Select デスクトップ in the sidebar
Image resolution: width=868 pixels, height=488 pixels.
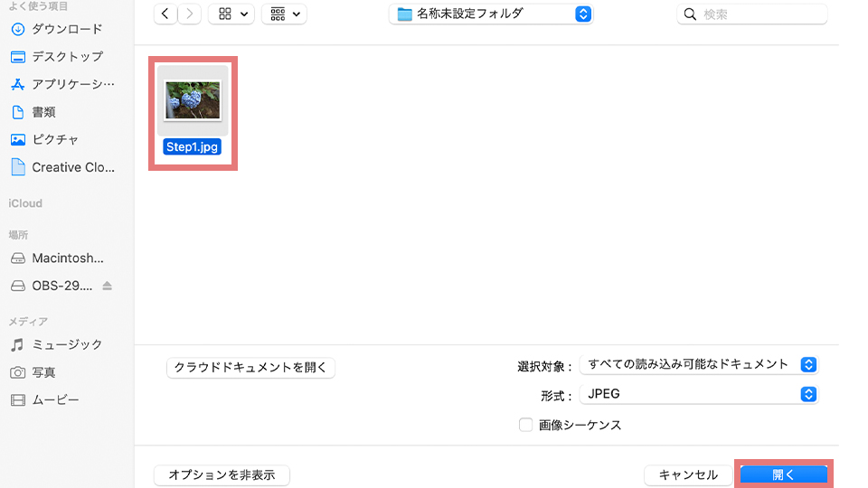[58, 56]
